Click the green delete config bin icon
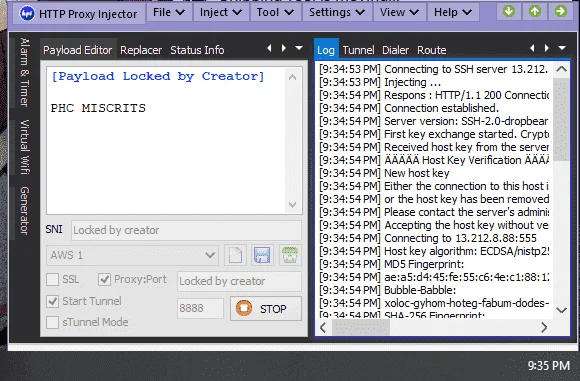 pos(290,255)
